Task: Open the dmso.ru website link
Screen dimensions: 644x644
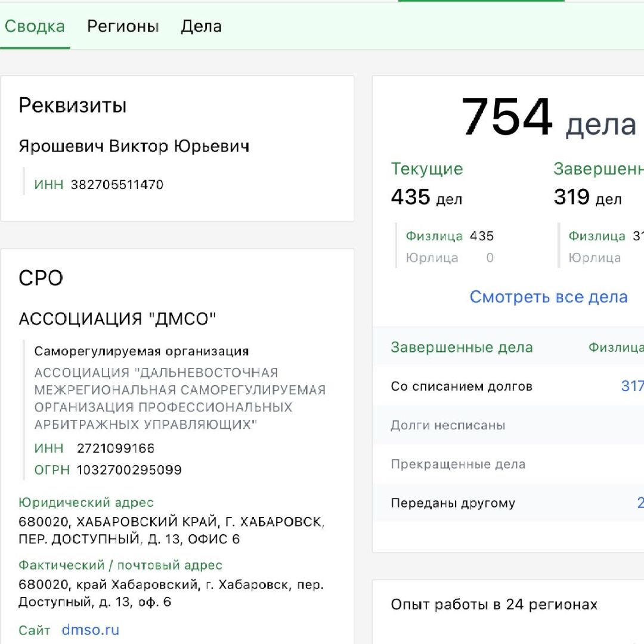Action: pos(90,630)
